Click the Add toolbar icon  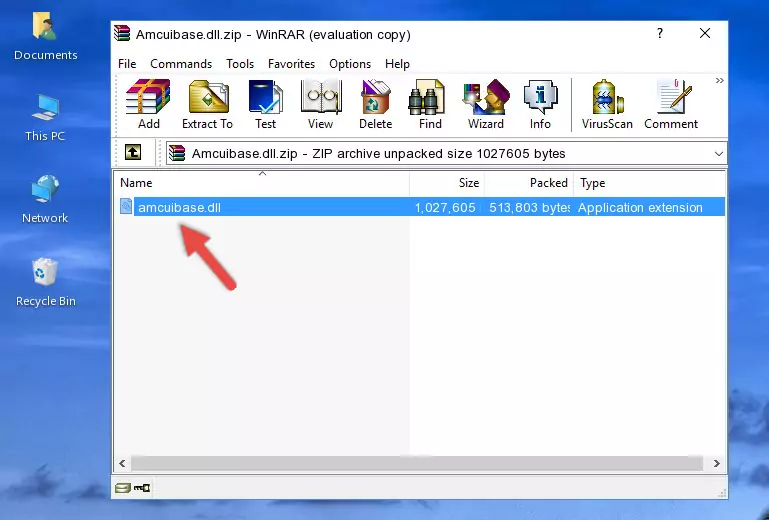148,104
